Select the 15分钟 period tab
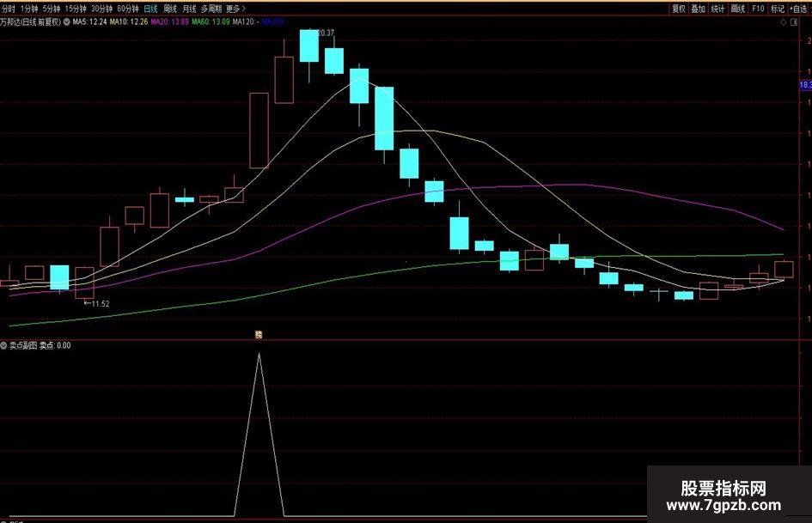This screenshot has width=812, height=523. [x=76, y=9]
